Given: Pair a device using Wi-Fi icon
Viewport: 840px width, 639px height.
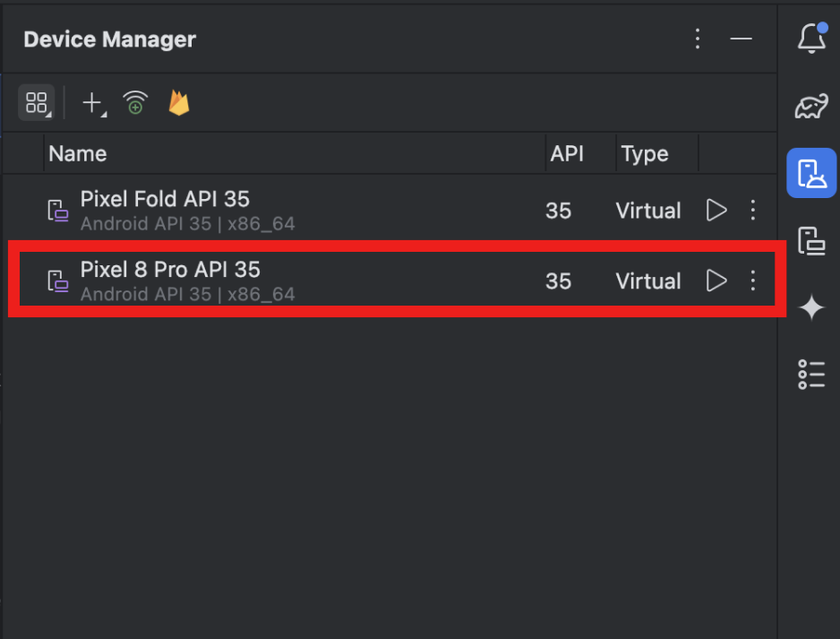Looking at the screenshot, I should pos(135,103).
